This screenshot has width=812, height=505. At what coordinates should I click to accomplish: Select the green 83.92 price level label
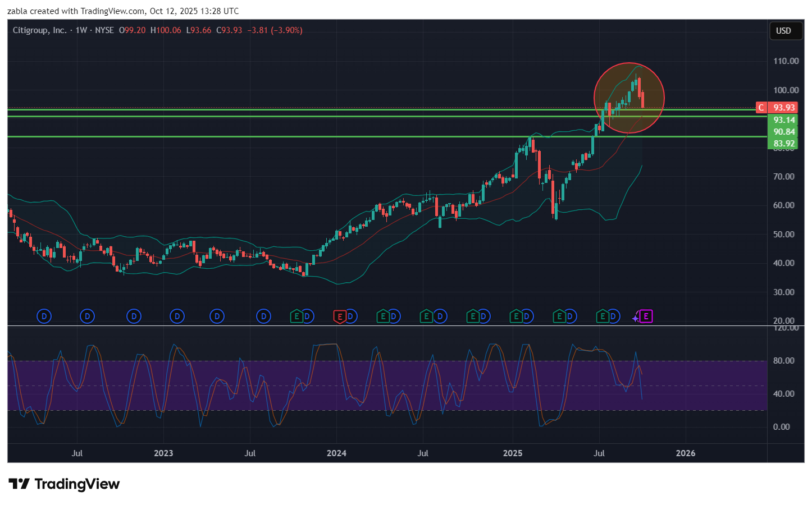pos(784,144)
